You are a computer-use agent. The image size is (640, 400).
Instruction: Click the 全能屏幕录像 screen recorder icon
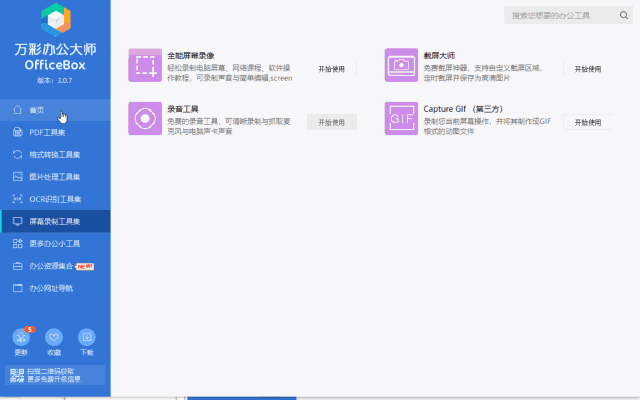[x=145, y=65]
